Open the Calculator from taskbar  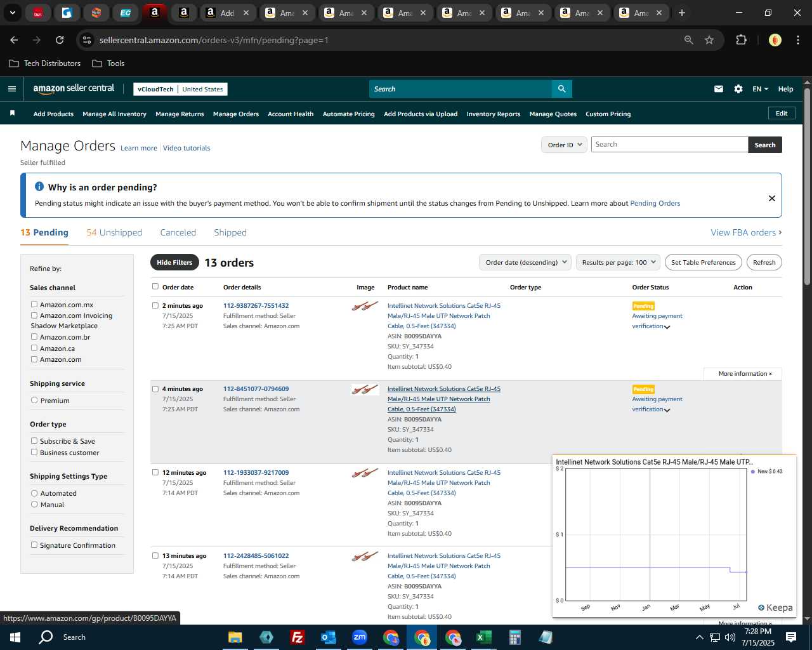[x=514, y=637]
